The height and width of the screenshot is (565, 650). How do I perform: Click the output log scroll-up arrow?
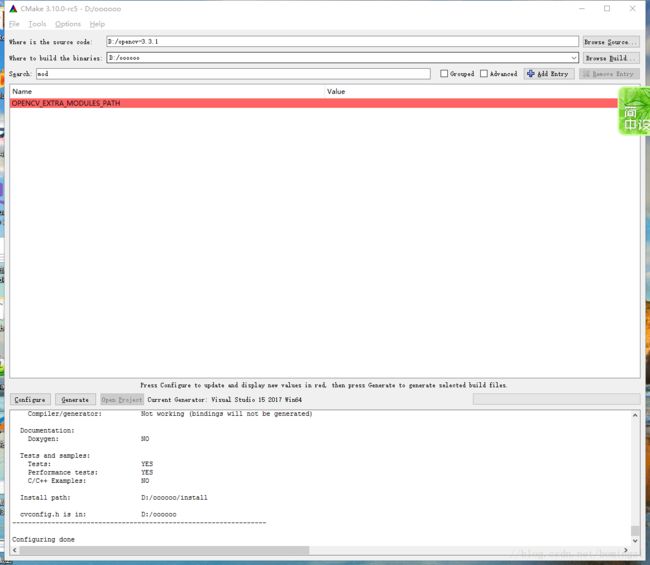click(635, 415)
